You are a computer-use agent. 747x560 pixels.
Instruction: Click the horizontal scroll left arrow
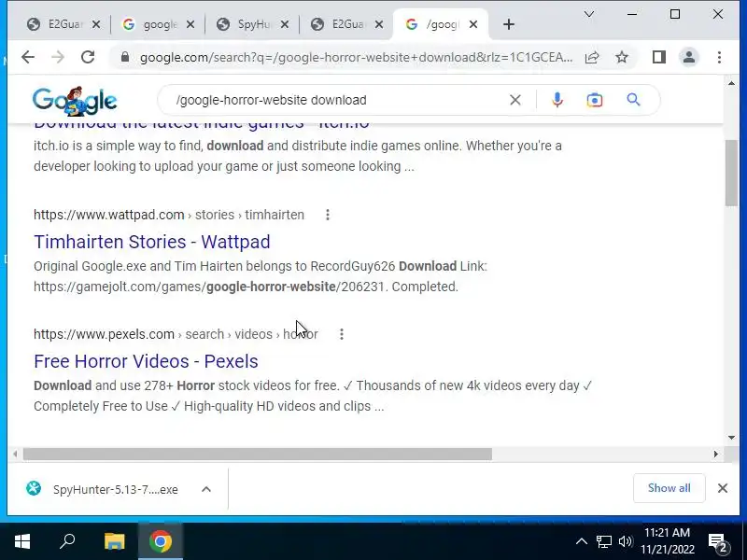click(15, 455)
